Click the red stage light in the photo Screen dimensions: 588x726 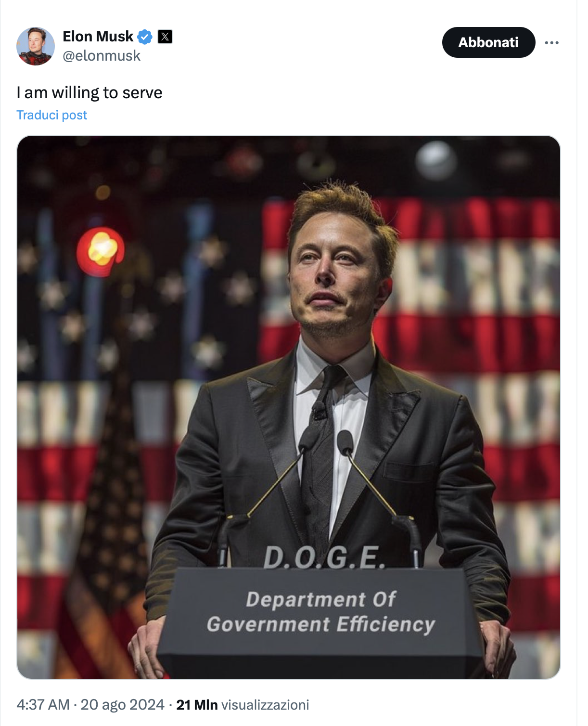tap(101, 251)
